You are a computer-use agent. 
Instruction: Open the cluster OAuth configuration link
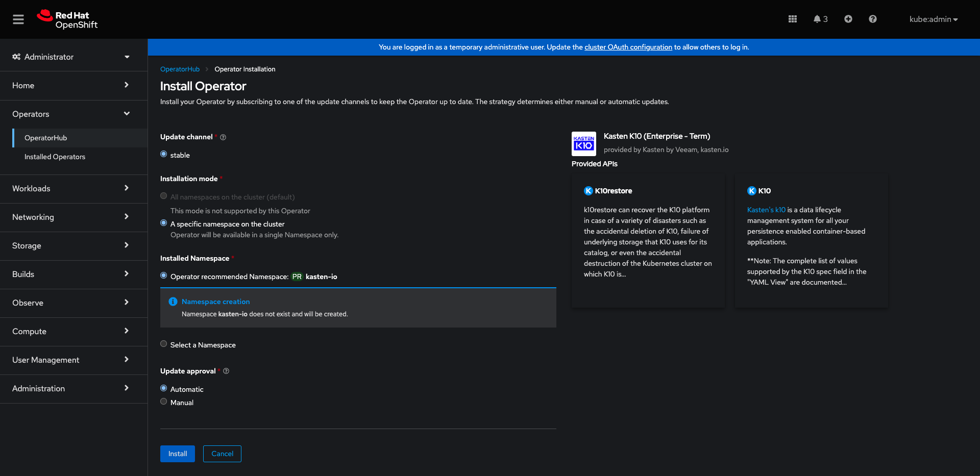[628, 47]
